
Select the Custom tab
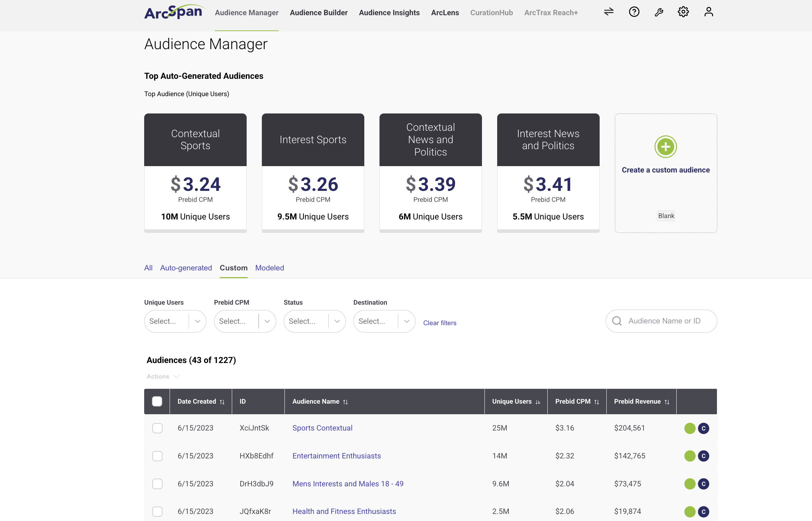(234, 268)
